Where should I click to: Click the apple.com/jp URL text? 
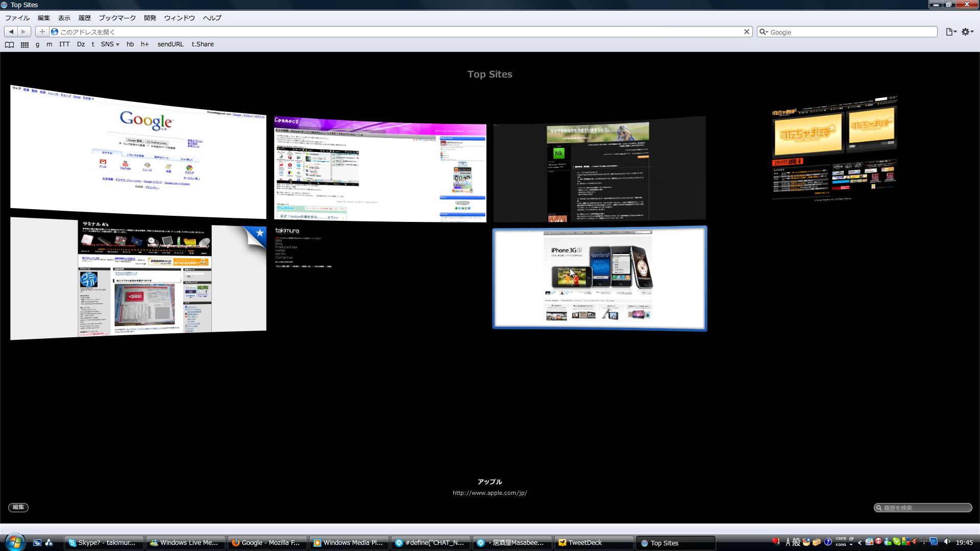pyautogui.click(x=489, y=493)
